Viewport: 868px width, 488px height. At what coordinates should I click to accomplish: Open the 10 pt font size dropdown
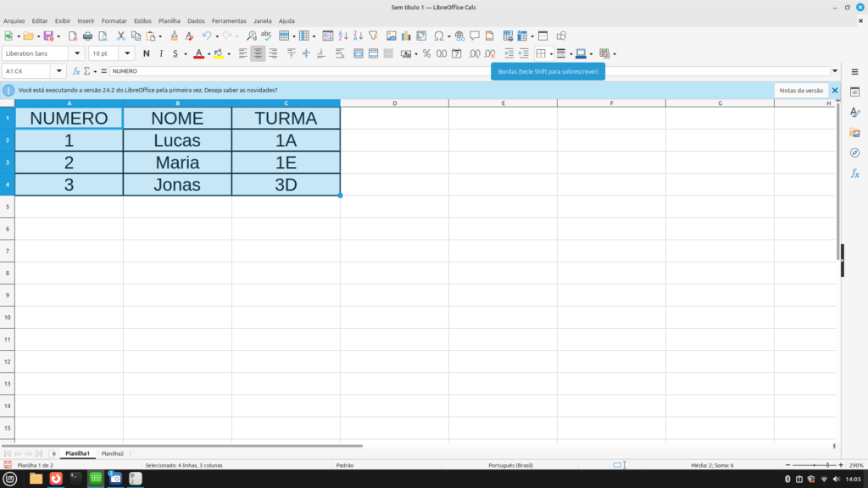click(x=127, y=53)
